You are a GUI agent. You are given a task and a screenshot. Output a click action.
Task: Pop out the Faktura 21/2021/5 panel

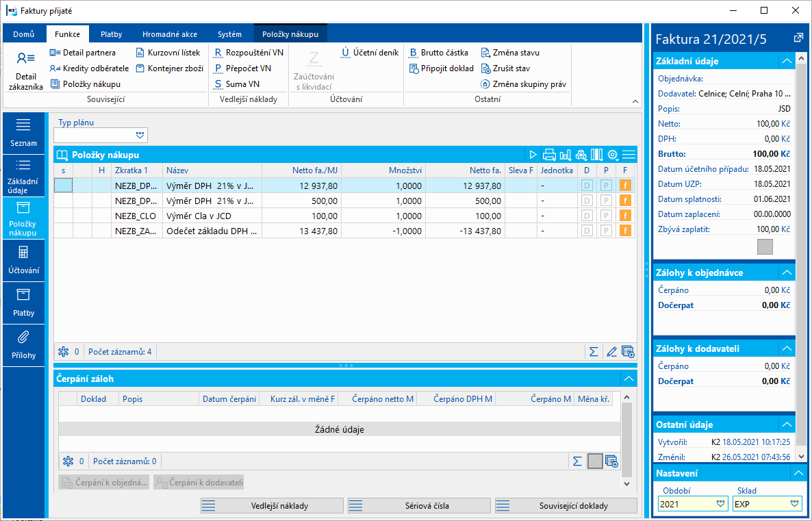798,38
